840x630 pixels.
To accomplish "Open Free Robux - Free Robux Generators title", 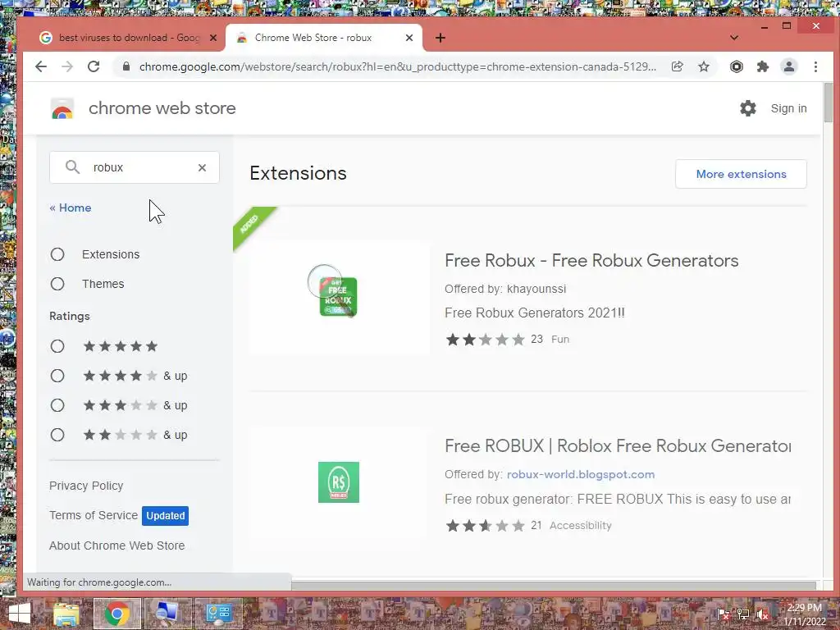I will tap(591, 261).
